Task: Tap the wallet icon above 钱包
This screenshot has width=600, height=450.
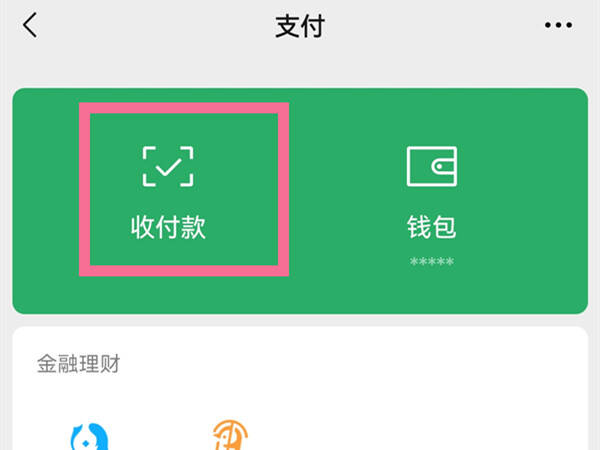Action: point(432,166)
